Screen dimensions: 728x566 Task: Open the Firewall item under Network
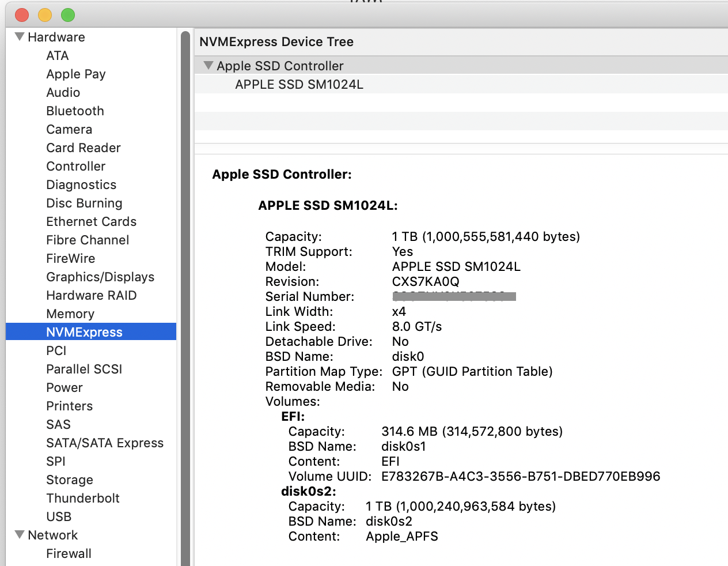click(x=69, y=553)
